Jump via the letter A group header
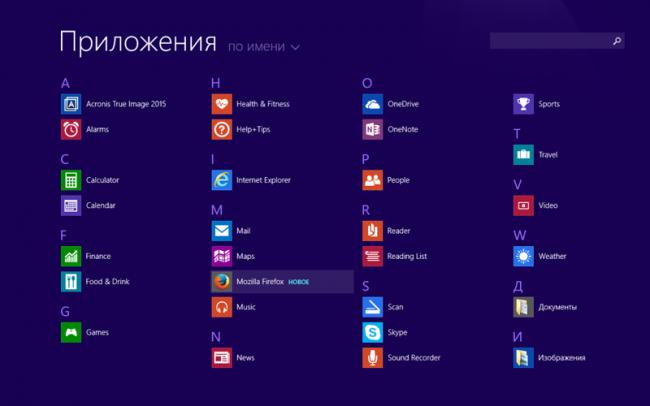Viewport: 650px width, 406px height. [x=65, y=83]
